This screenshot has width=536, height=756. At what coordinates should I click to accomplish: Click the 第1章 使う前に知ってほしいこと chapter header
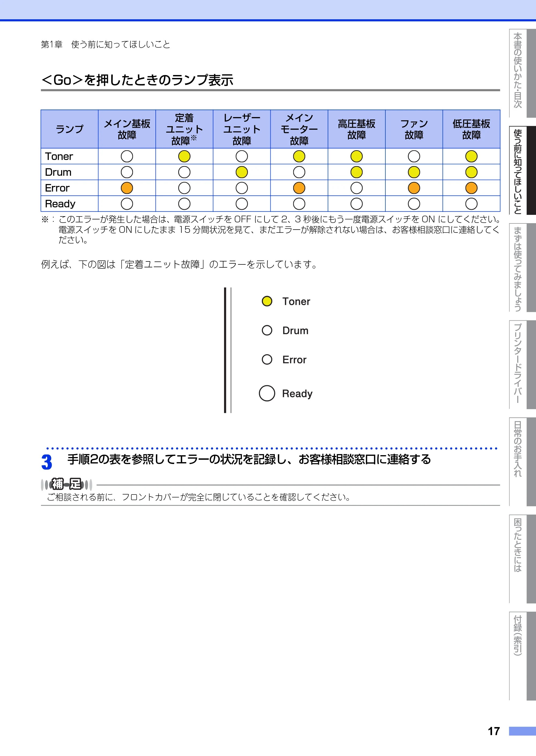coord(106,44)
